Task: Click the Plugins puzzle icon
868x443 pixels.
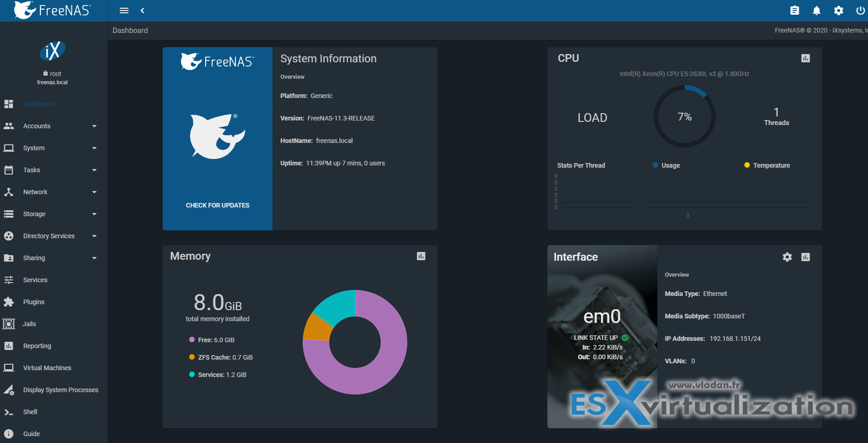Action: coord(9,302)
